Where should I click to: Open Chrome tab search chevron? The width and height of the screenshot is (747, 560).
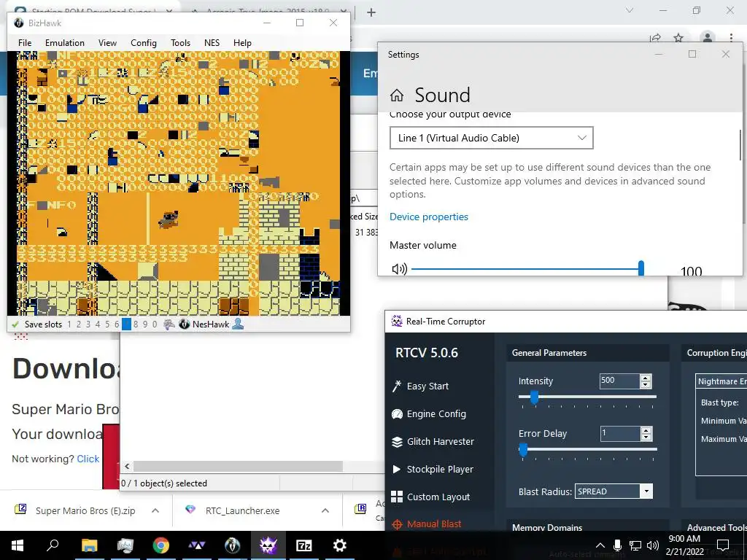click(630, 10)
